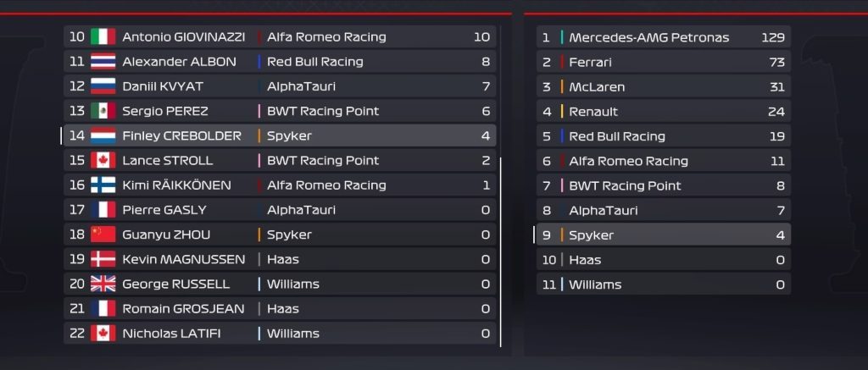Image resolution: width=868 pixels, height=370 pixels.
Task: Click Romain GROSJEAN's French flag
Action: coord(103,308)
